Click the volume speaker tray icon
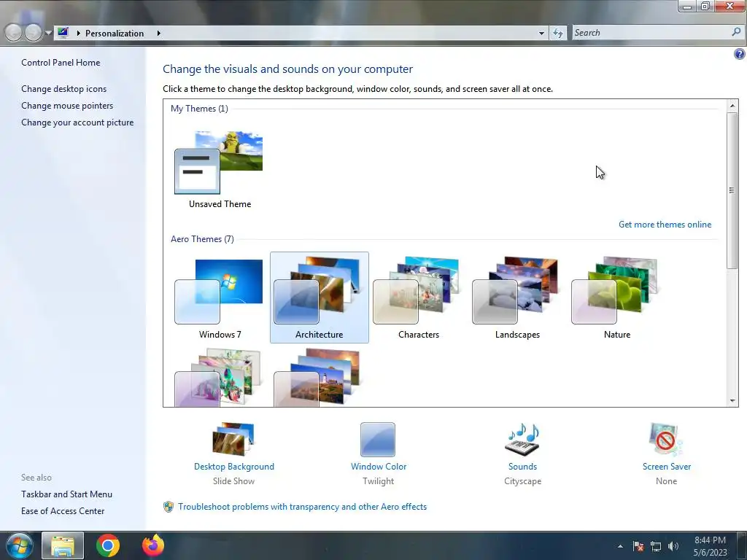Screen dimensions: 747x560 point(673,546)
